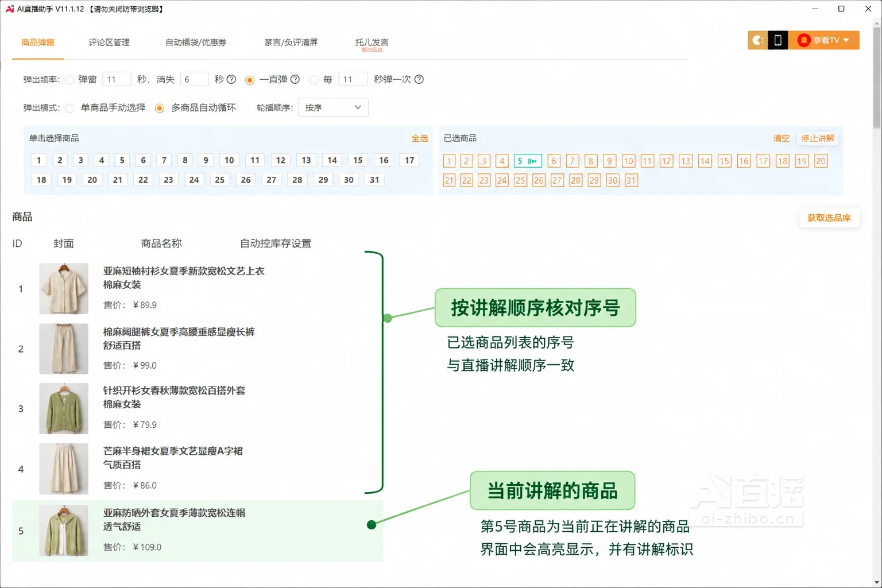Click the 弹窗 seconds input field
This screenshot has height=588, width=882.
pyautogui.click(x=117, y=79)
